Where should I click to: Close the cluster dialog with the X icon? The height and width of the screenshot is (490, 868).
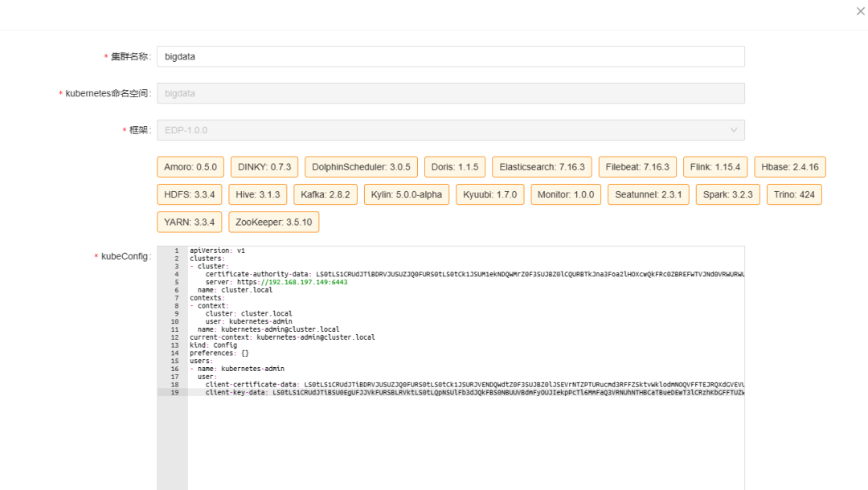860,11
